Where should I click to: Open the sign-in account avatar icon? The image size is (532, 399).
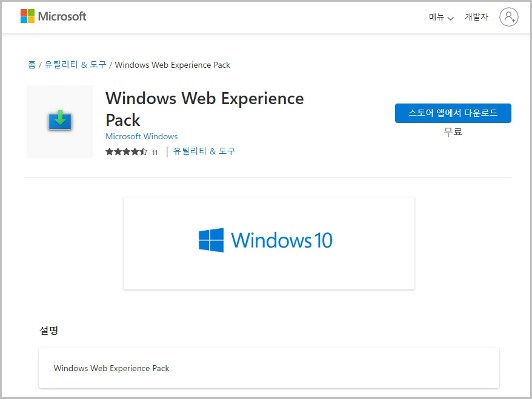click(508, 16)
